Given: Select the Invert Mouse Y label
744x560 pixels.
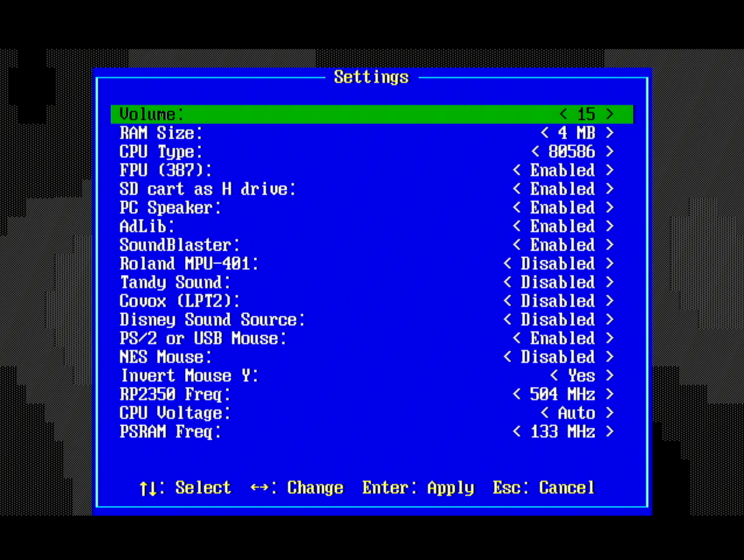Looking at the screenshot, I should pos(189,376).
